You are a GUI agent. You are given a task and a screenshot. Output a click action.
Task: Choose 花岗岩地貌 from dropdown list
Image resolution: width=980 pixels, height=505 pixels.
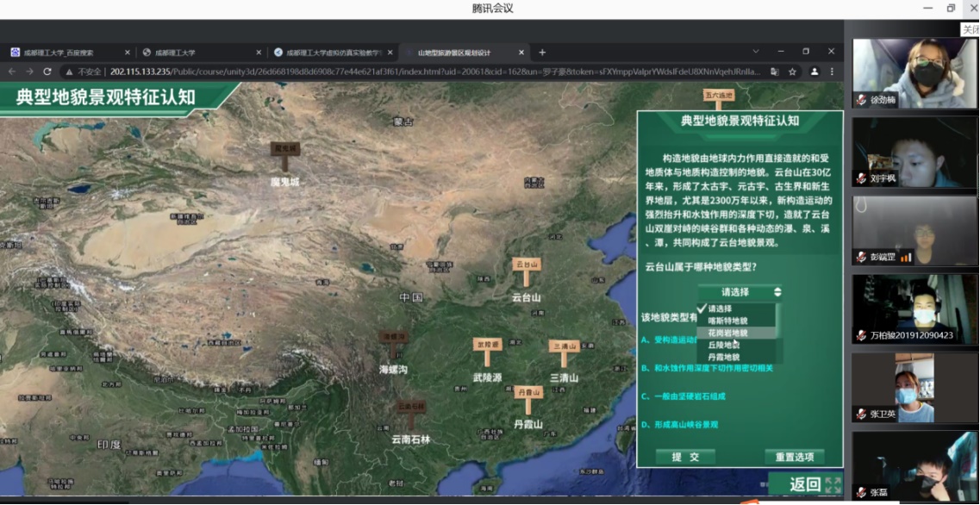tap(736, 333)
